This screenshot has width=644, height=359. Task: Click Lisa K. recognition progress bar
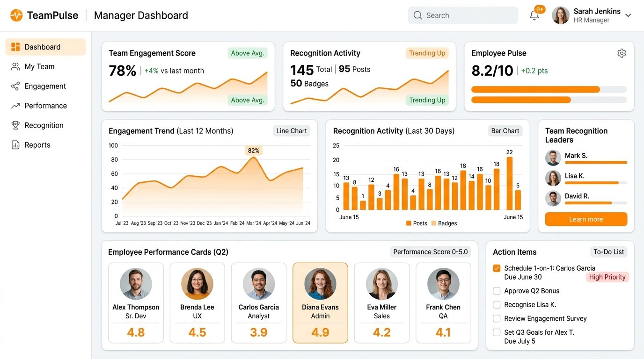pyautogui.click(x=596, y=183)
